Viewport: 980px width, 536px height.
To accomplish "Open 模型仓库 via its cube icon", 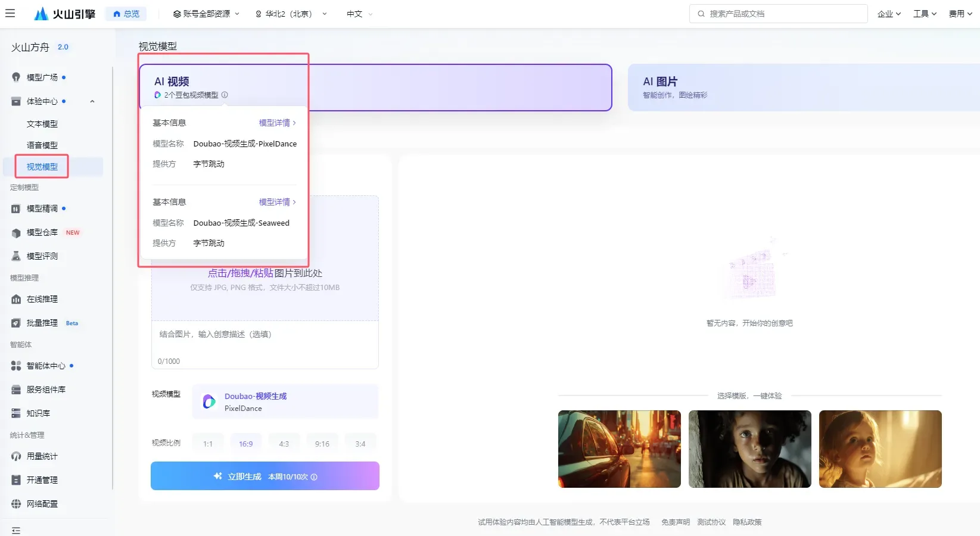I will coord(16,233).
